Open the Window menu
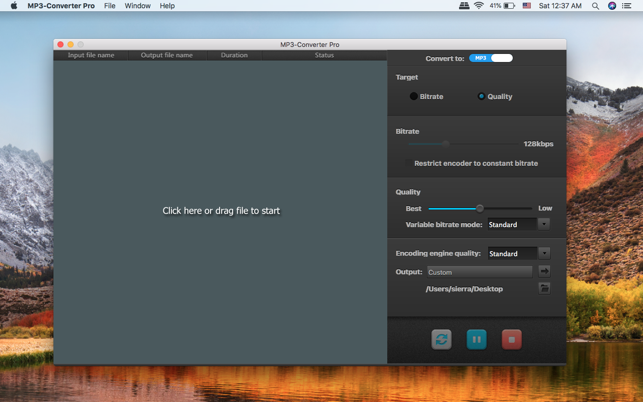 tap(137, 6)
